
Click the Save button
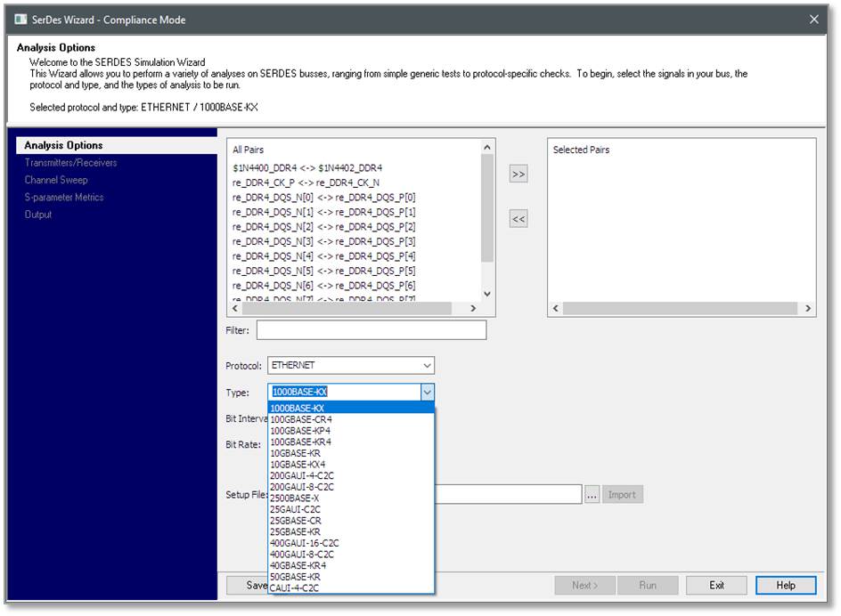(248, 586)
